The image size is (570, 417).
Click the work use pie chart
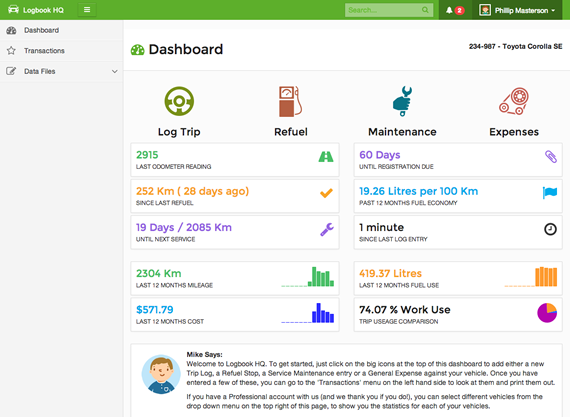tap(547, 313)
